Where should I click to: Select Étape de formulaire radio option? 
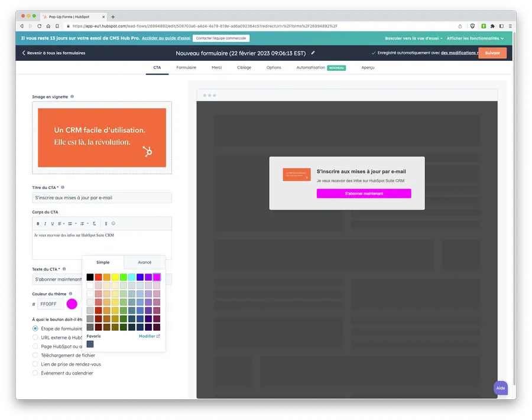pyautogui.click(x=35, y=328)
